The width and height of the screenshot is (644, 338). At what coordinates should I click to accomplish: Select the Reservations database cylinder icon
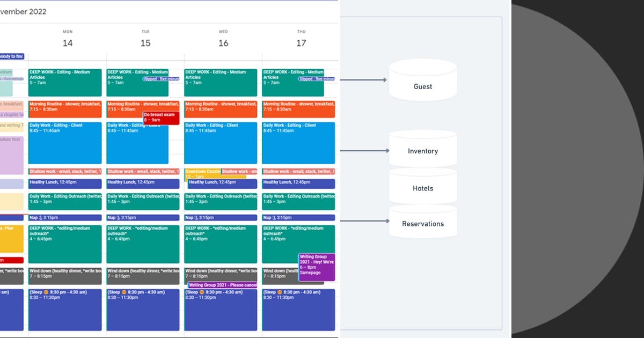[423, 222]
